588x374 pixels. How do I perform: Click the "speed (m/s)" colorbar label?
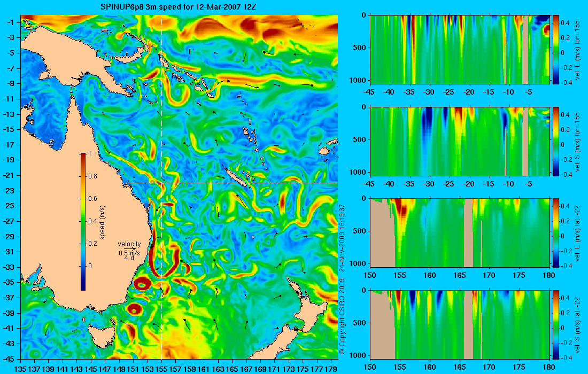point(103,222)
